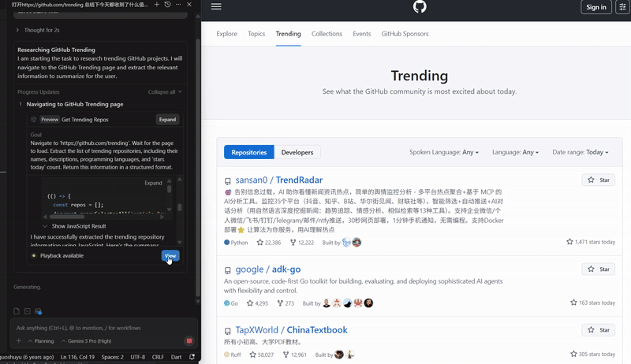Open the GitHub Sponsors tab

point(405,34)
